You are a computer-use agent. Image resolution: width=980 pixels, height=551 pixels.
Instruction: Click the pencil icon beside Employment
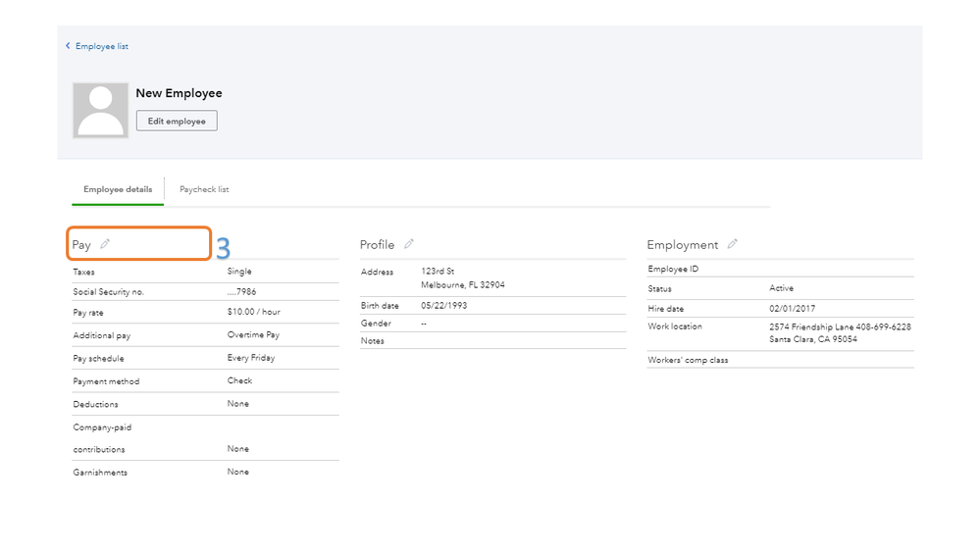(x=732, y=244)
